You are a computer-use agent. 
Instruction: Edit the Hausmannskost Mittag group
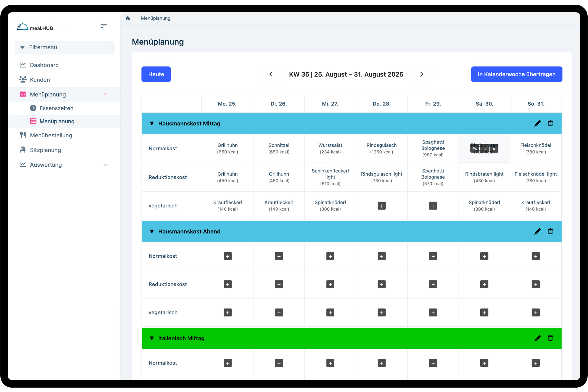pyautogui.click(x=537, y=123)
